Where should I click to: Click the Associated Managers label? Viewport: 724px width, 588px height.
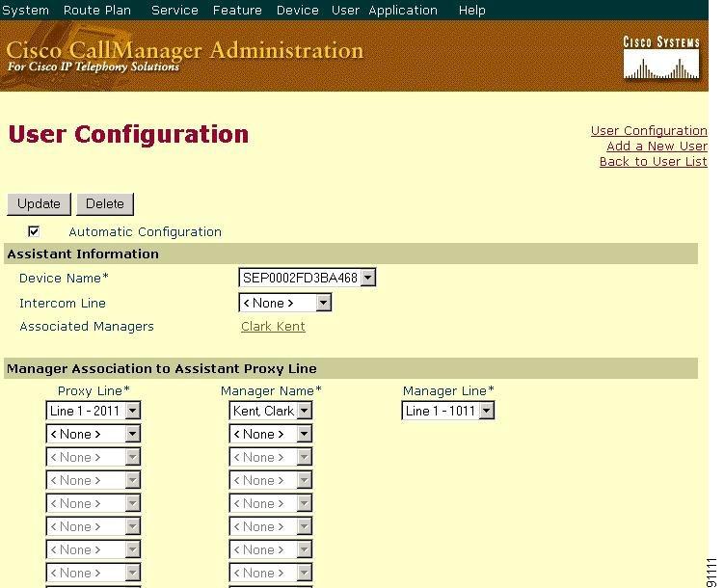pyautogui.click(x=87, y=327)
